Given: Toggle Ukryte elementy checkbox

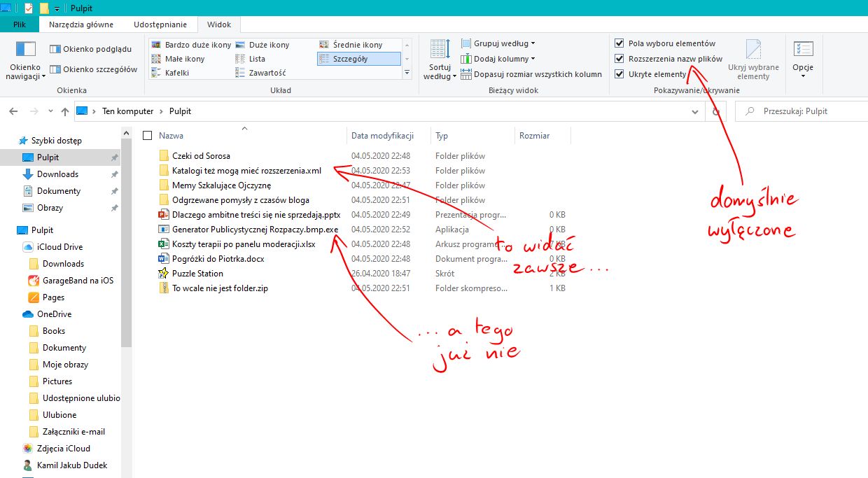Looking at the screenshot, I should coord(619,74).
